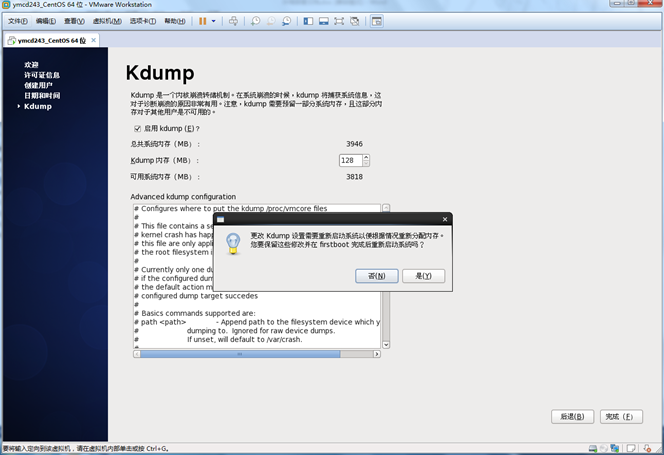Toggle the library sidebar view icon
The height and width of the screenshot is (455, 664).
point(308,21)
